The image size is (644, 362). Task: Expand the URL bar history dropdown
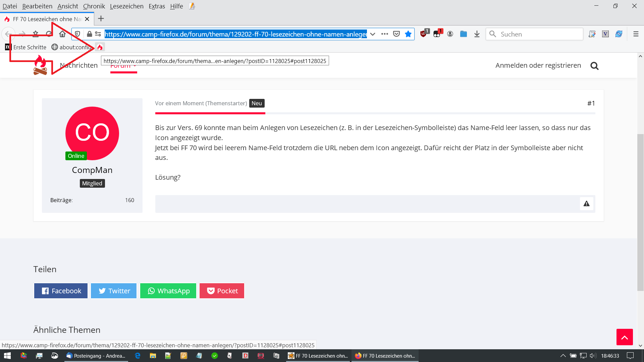point(373,34)
